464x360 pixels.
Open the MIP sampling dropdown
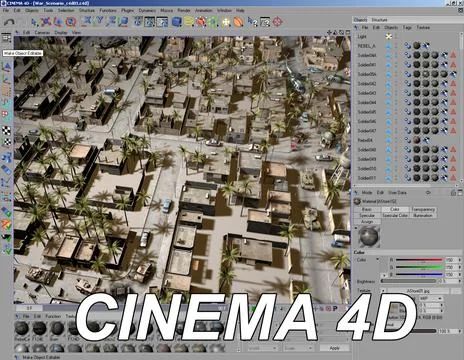(x=430, y=298)
